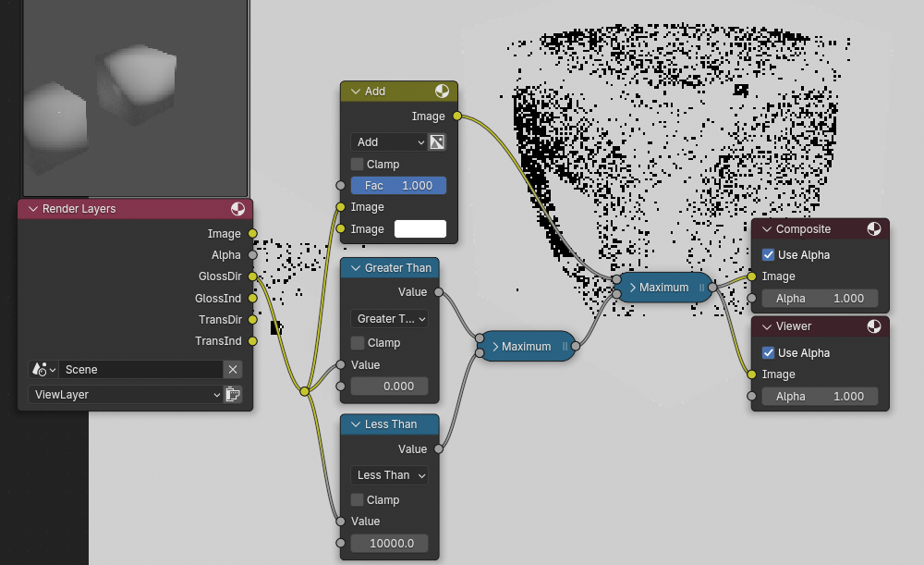Viewport: 924px width, 565px height.
Task: Click GlossDir output socket on Render Layers
Action: pos(253,276)
